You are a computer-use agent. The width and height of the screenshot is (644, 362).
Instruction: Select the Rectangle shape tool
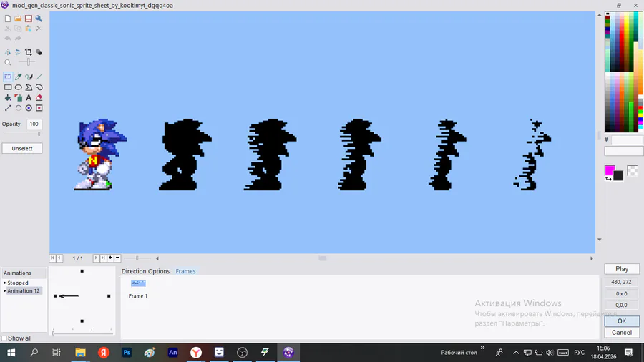[x=8, y=87]
